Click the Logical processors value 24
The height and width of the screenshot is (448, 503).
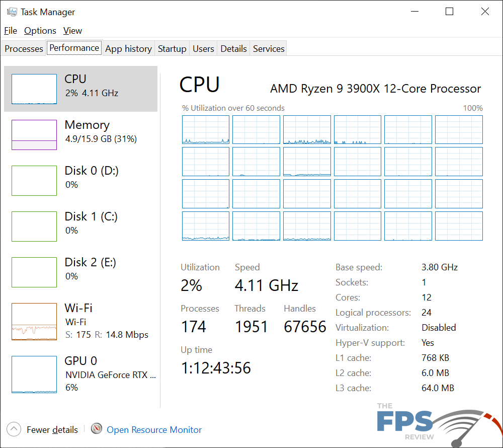[427, 313]
